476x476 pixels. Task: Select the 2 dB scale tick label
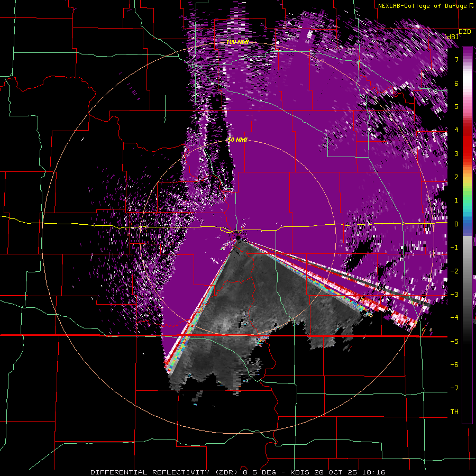[x=456, y=177]
